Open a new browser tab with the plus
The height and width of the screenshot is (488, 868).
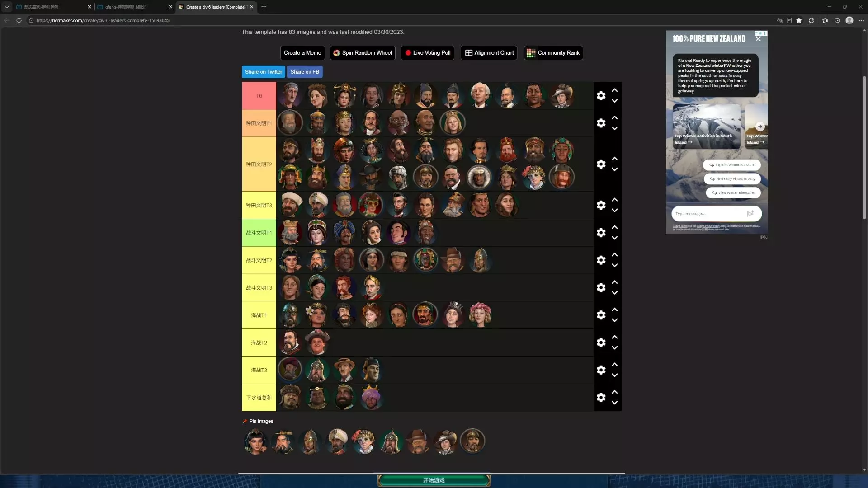(264, 7)
